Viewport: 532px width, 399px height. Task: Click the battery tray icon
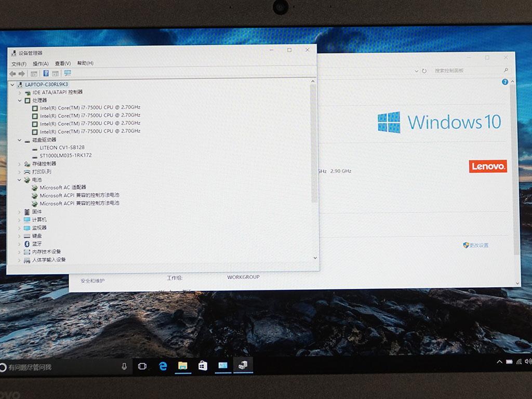(x=509, y=362)
